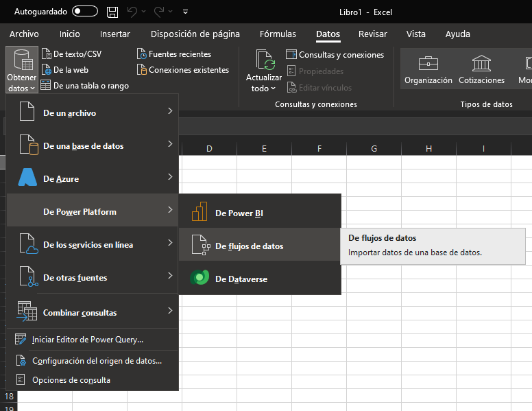Choose De Power BI option

pyautogui.click(x=260, y=211)
